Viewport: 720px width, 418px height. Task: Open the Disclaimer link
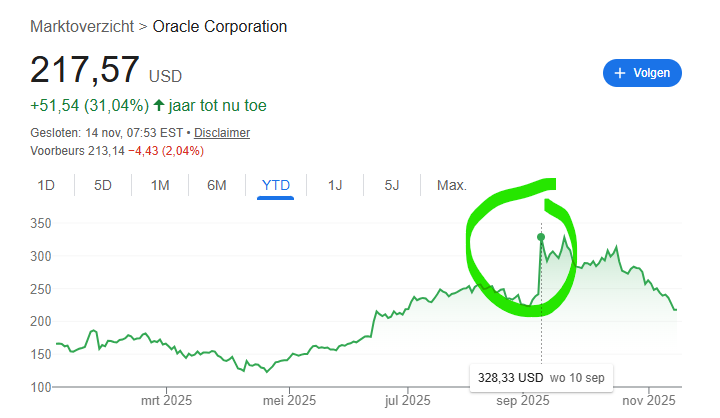tap(222, 132)
